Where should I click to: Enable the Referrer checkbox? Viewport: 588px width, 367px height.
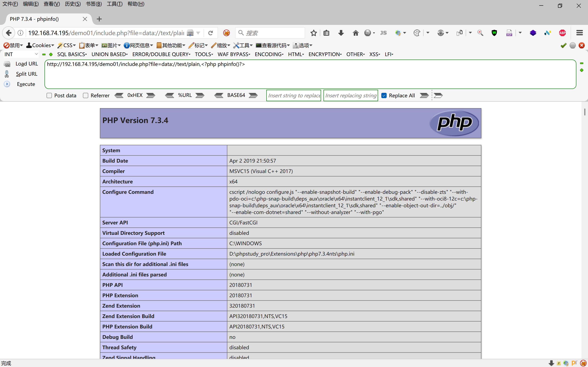pos(86,95)
